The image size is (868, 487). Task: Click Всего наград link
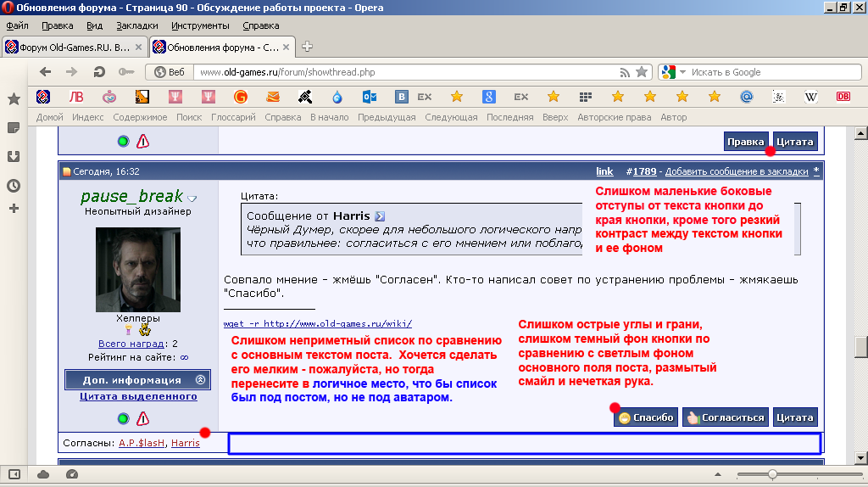point(131,344)
